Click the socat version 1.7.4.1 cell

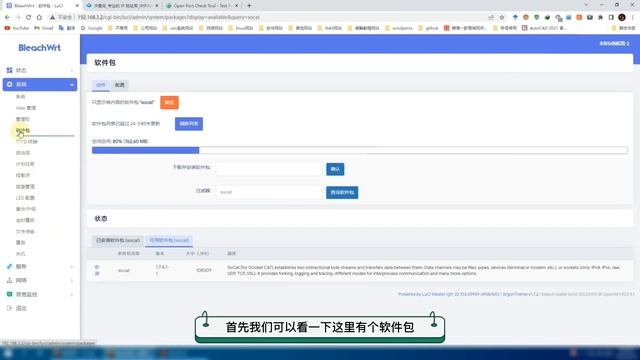pyautogui.click(x=162, y=270)
